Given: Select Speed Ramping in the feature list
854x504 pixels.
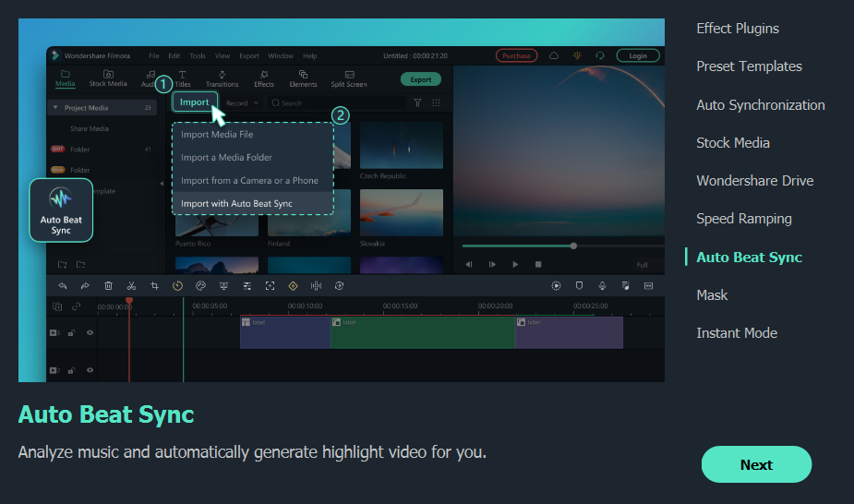Looking at the screenshot, I should click(x=744, y=219).
